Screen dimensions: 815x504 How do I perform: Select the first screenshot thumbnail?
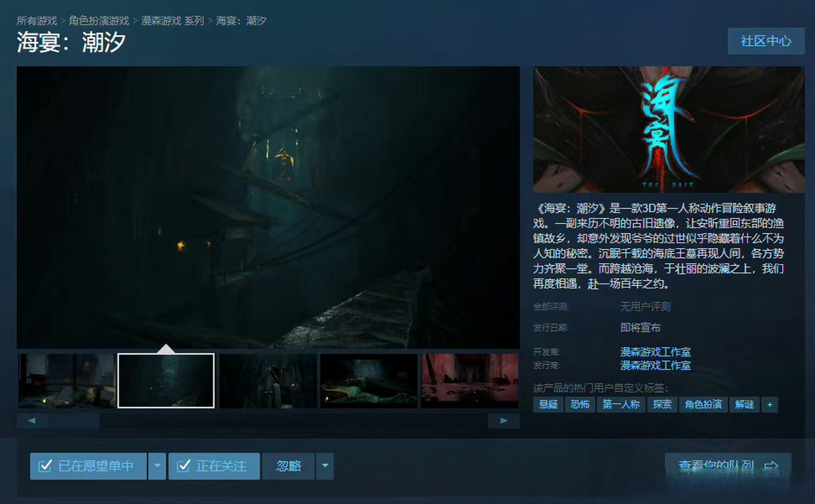(67, 380)
